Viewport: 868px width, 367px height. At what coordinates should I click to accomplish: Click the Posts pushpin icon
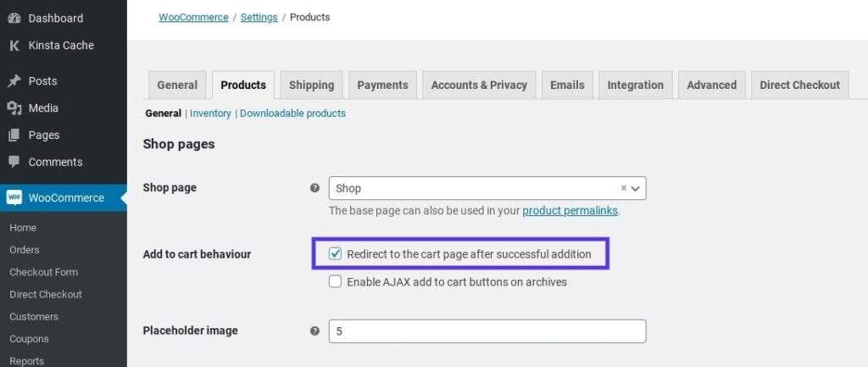coord(14,81)
